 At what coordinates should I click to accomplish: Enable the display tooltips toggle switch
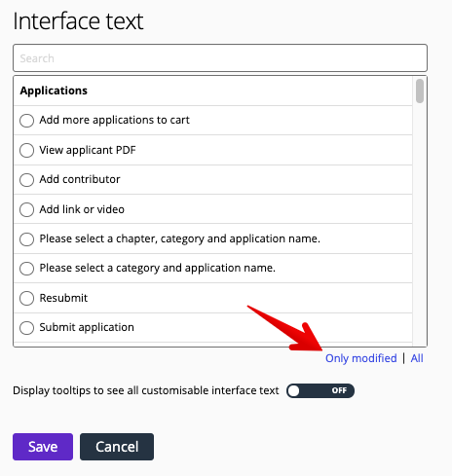click(x=320, y=390)
